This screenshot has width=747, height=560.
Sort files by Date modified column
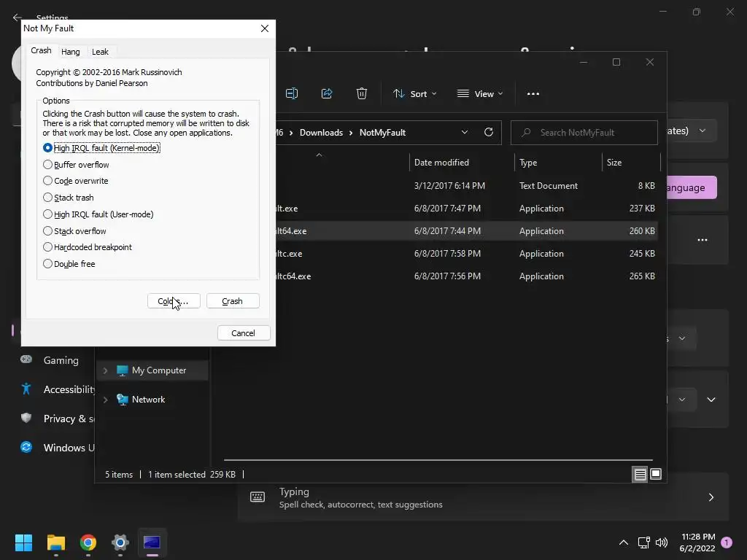coord(462,163)
